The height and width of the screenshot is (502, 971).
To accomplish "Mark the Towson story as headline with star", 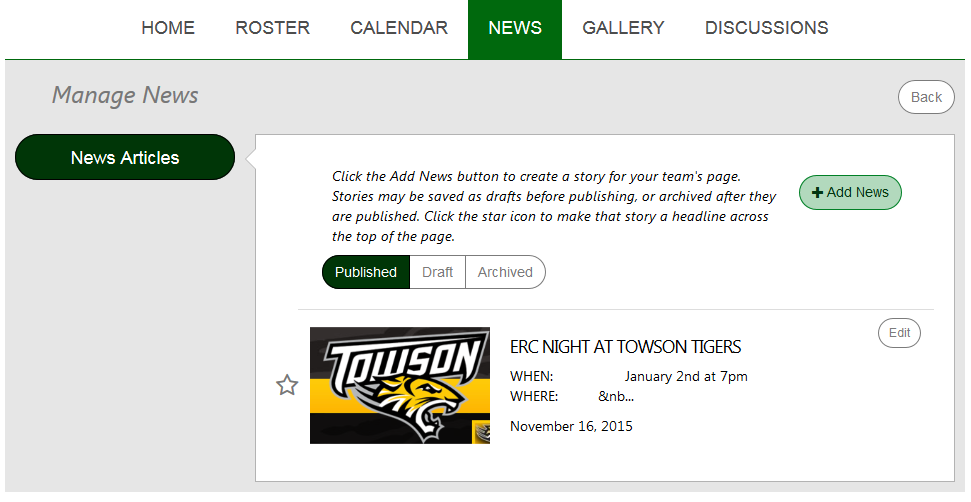I will [287, 385].
